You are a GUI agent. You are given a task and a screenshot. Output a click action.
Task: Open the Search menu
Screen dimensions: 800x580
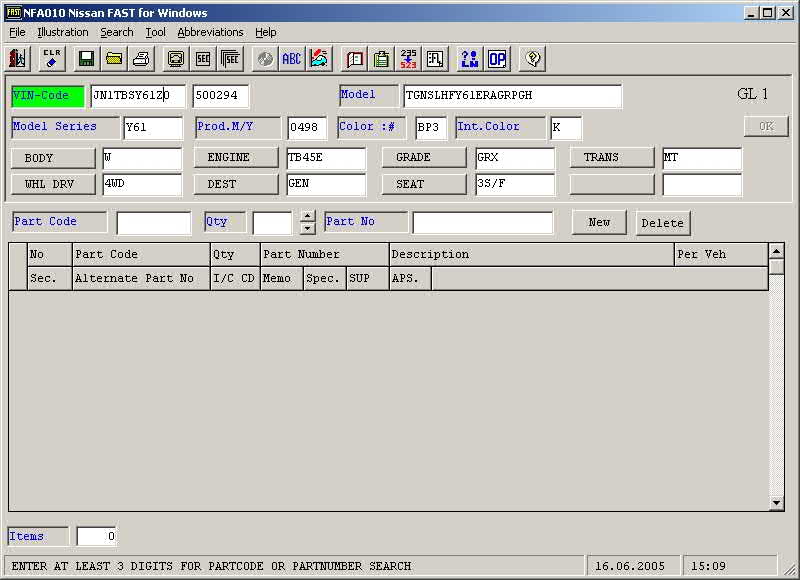[x=117, y=32]
